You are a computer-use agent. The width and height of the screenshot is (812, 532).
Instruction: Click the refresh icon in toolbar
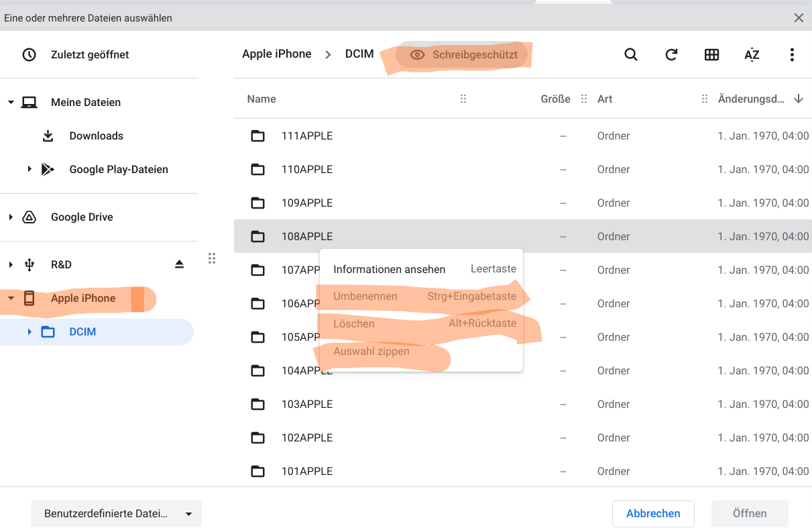[671, 55]
